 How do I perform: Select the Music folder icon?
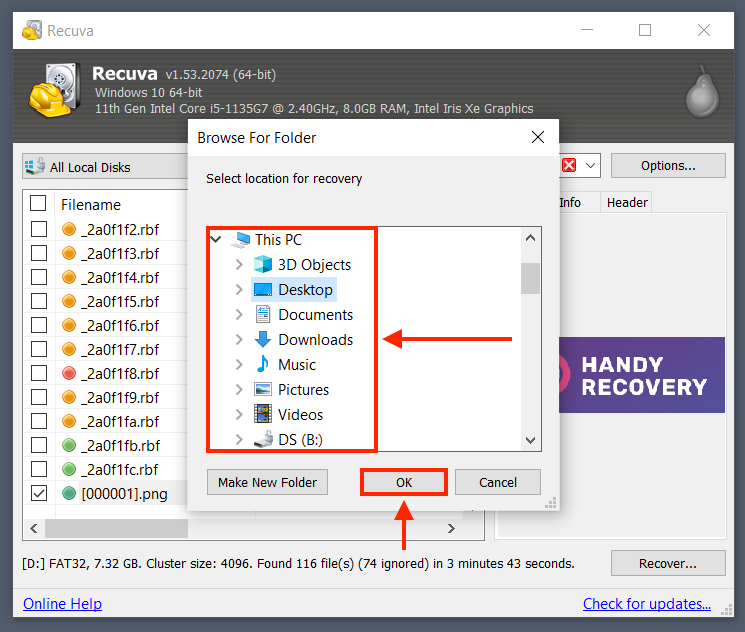(x=263, y=364)
